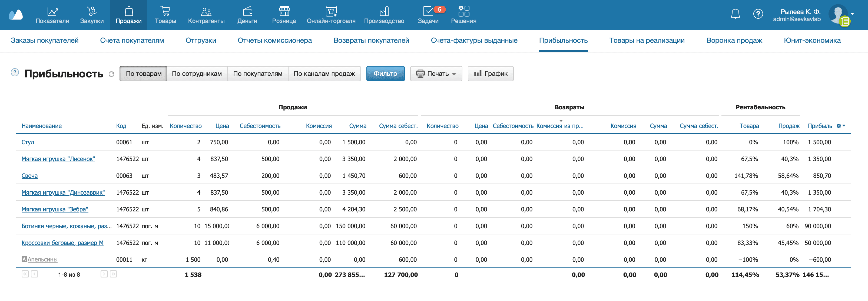Switch report view to По сотрудникам

coord(197,74)
